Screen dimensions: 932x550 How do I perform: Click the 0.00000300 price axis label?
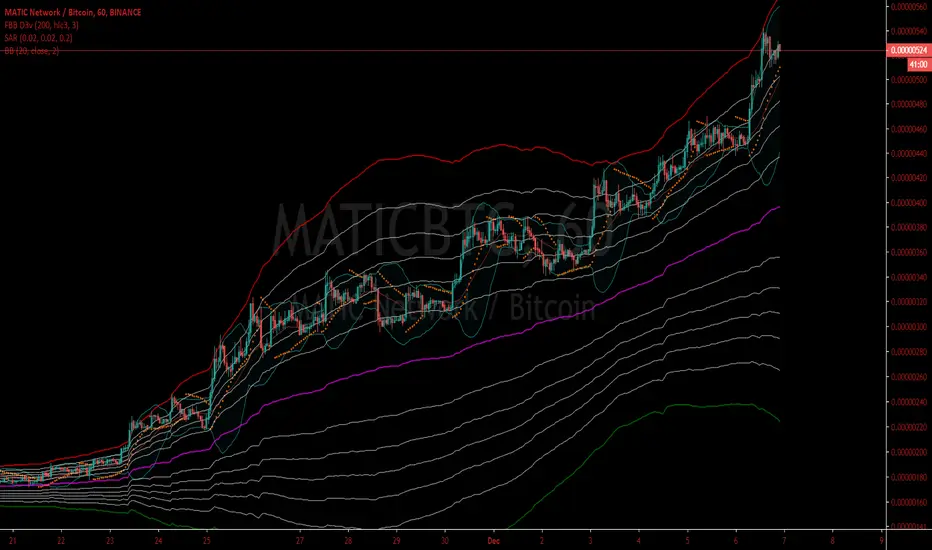909,326
